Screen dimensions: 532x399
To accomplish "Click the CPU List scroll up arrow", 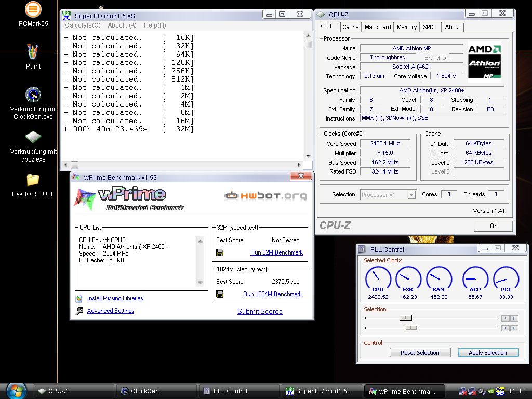I will tap(200, 241).
